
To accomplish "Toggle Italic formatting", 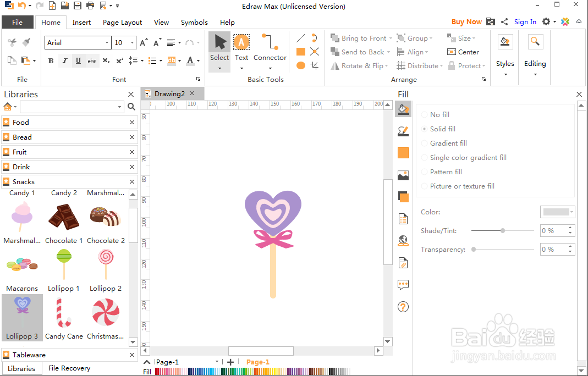I will [65, 60].
